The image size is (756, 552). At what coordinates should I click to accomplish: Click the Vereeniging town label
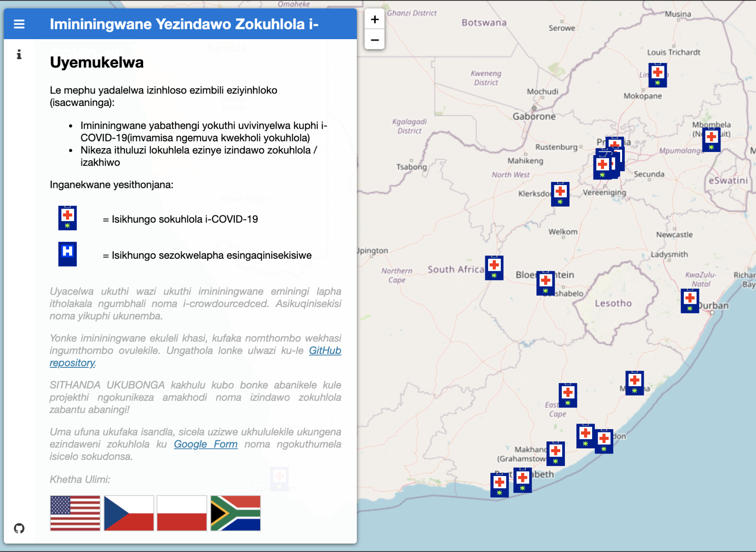[605, 192]
